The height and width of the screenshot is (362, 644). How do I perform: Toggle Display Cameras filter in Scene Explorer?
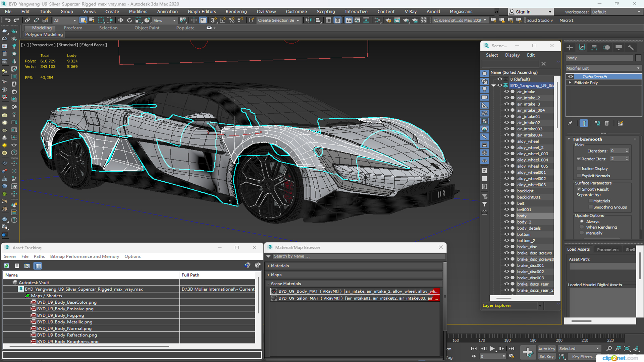click(x=484, y=97)
